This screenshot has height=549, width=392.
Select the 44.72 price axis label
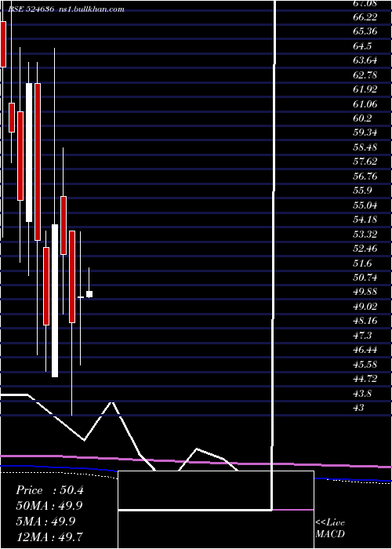pos(365,379)
